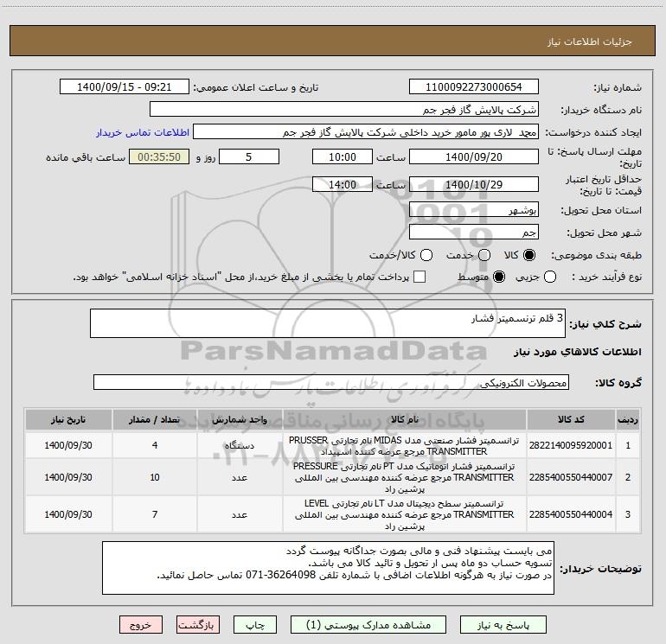Click the description field 3 قلم ترنسمیتر فشار

328,323
